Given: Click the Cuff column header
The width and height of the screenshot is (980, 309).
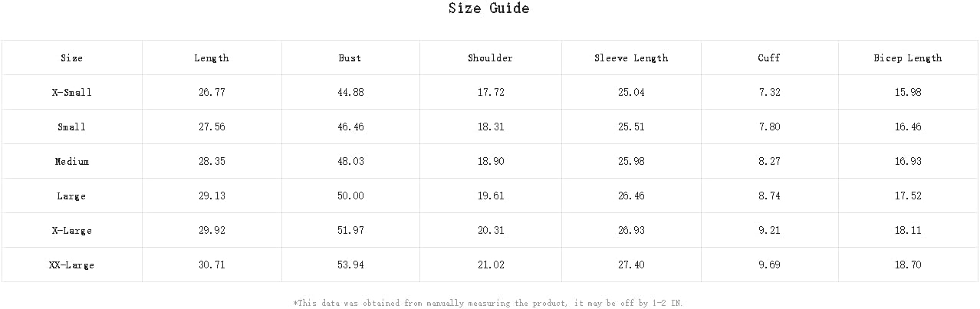Looking at the screenshot, I should [x=769, y=58].
